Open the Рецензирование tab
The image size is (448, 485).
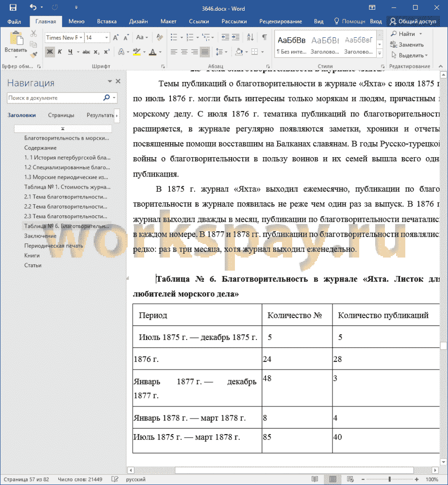click(x=281, y=21)
